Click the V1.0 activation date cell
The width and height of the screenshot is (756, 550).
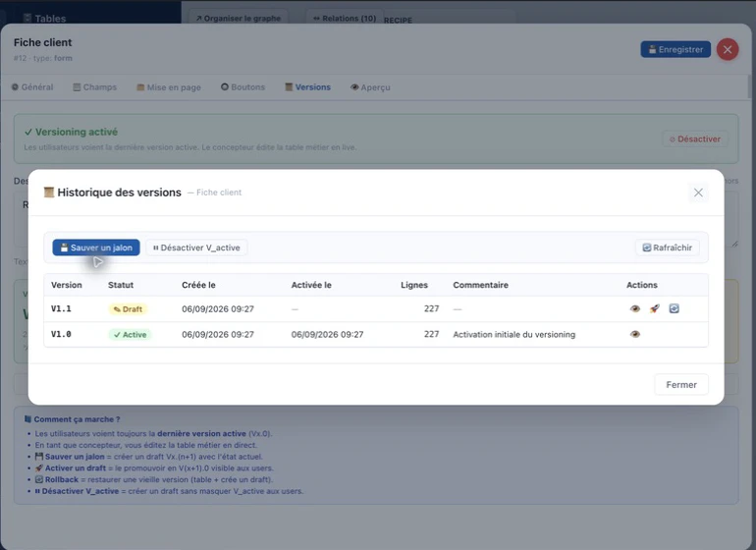click(327, 334)
